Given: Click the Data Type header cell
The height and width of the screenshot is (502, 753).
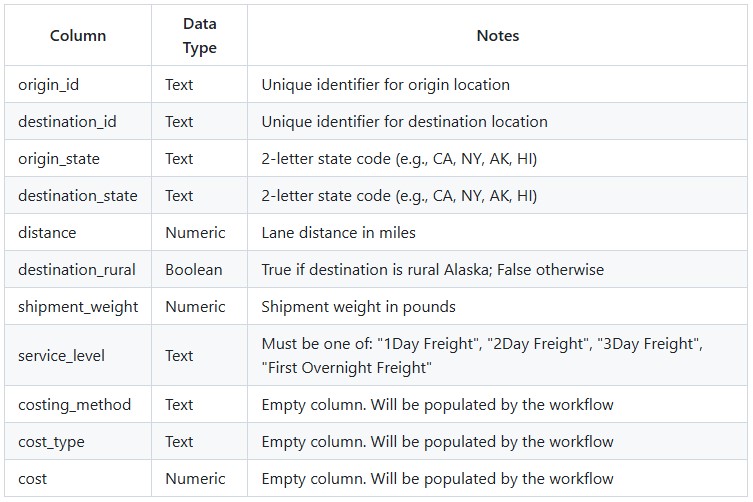Looking at the screenshot, I should pyautogui.click(x=199, y=36).
